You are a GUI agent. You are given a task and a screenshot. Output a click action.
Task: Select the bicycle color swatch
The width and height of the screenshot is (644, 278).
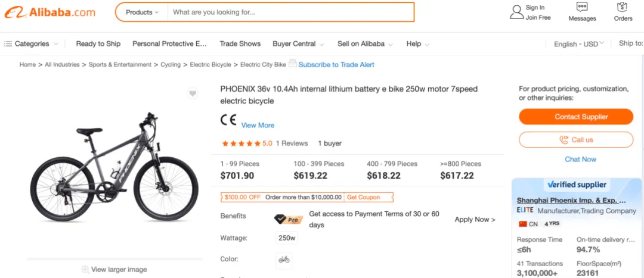click(x=284, y=260)
